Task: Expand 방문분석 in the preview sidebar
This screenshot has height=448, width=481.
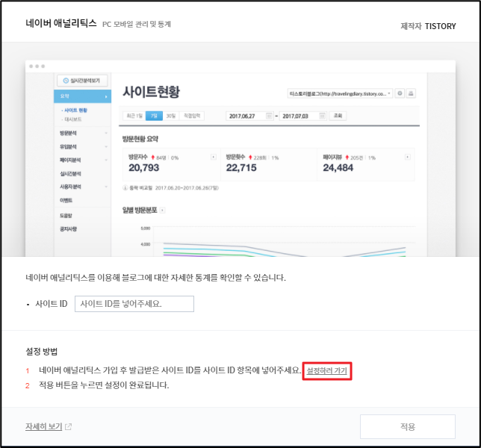Action: point(82,133)
